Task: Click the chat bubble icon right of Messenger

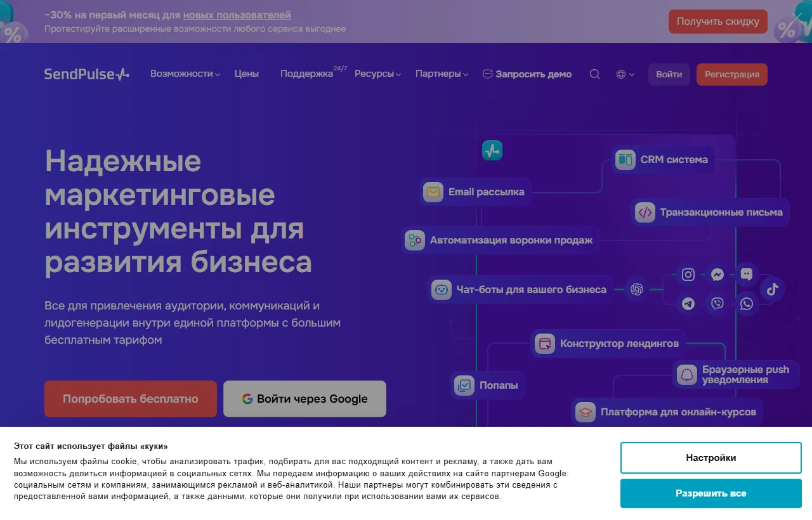Action: click(747, 275)
